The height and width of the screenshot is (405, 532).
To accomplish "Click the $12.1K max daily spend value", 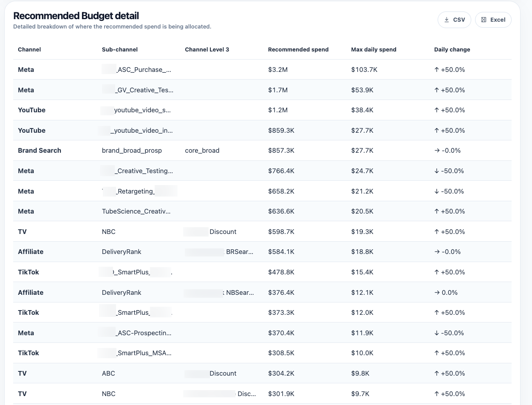I will tap(362, 292).
